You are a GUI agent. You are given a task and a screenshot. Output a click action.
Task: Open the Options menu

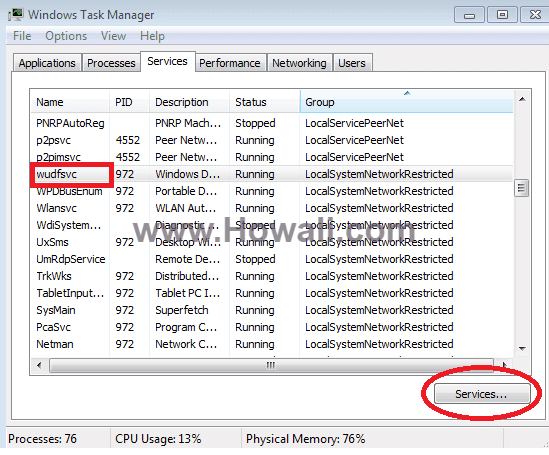tap(66, 36)
